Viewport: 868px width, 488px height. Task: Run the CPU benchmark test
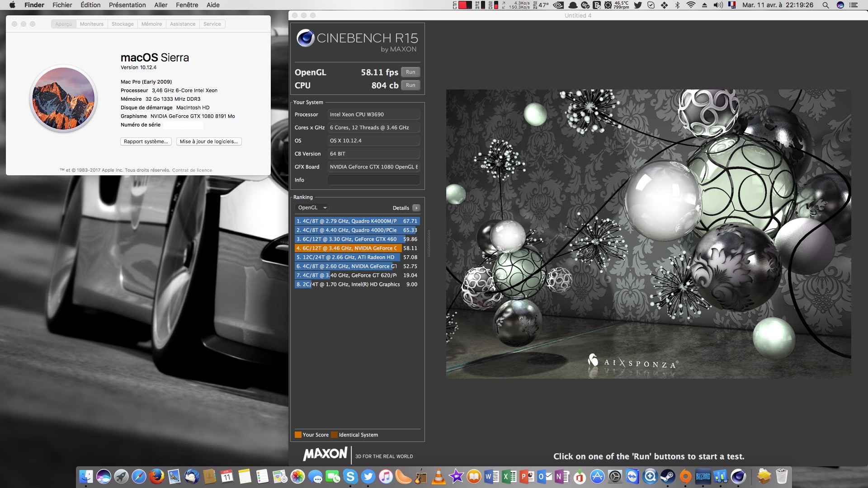pyautogui.click(x=410, y=85)
